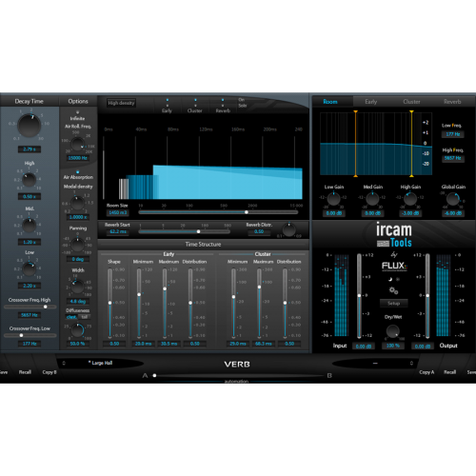Viewport: 476px width, 476px height.
Task: Click the sun day-mode icon
Action: click(x=398, y=279)
